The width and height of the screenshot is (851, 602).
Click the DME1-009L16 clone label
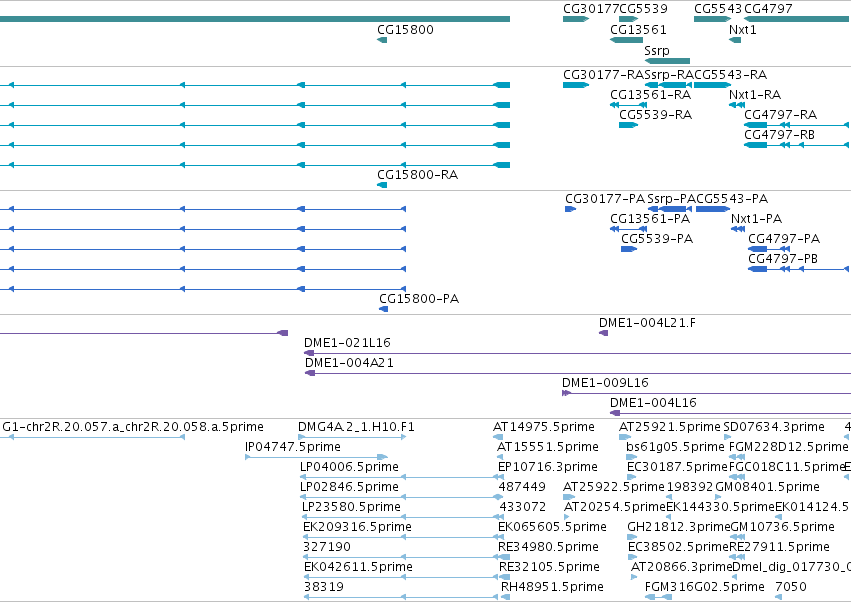[x=605, y=383]
